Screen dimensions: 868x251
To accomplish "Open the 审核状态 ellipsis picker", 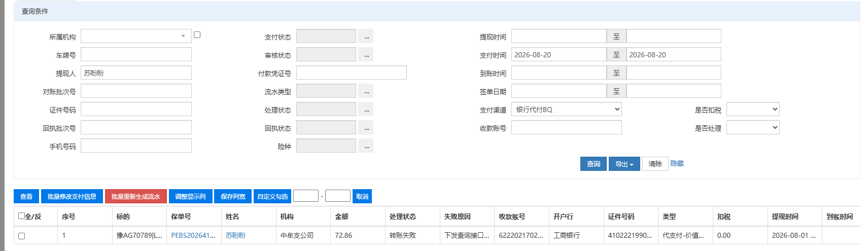I will click(366, 55).
